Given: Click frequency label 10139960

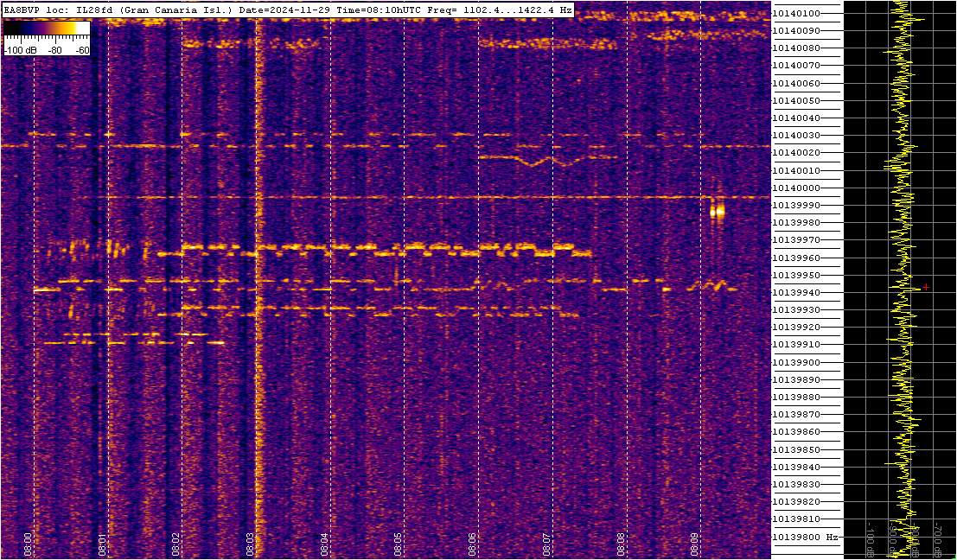Looking at the screenshot, I should tap(796, 258).
